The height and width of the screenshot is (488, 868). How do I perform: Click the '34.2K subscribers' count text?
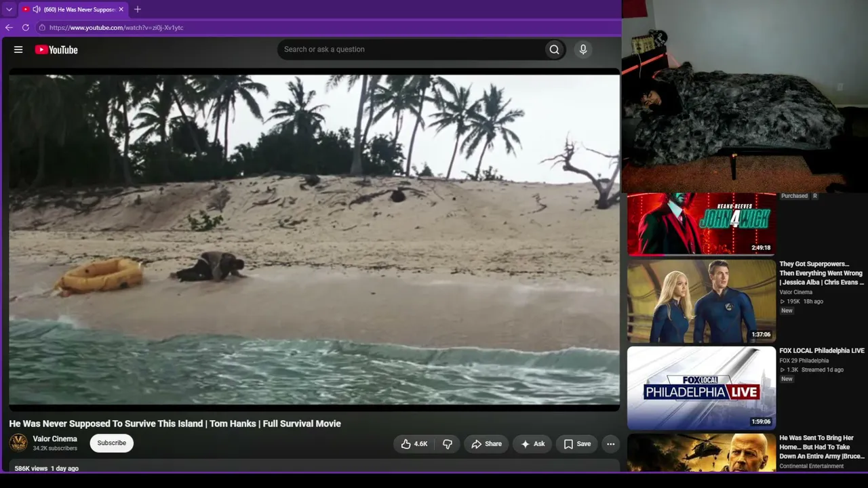55,449
